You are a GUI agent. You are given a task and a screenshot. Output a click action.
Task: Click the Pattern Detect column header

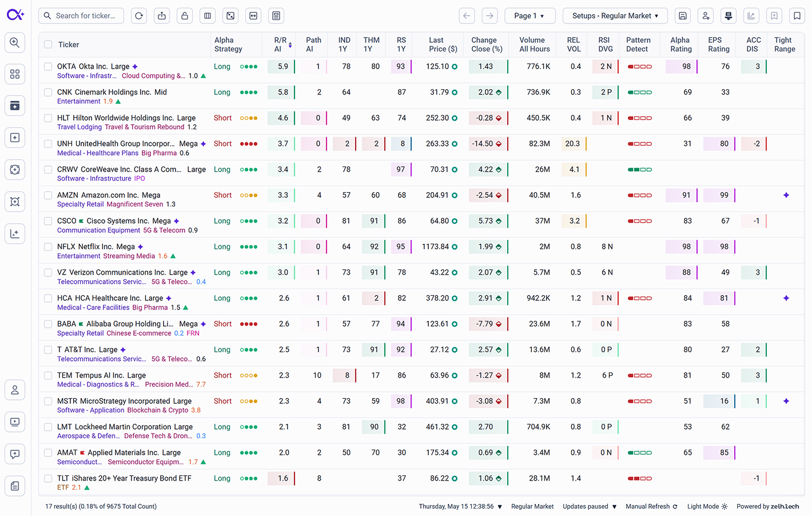[638, 45]
